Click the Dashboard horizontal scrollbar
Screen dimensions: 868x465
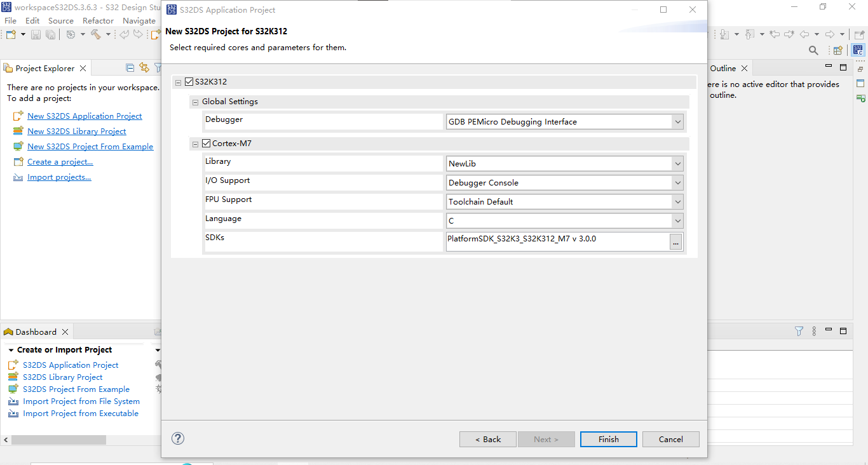(x=58, y=440)
